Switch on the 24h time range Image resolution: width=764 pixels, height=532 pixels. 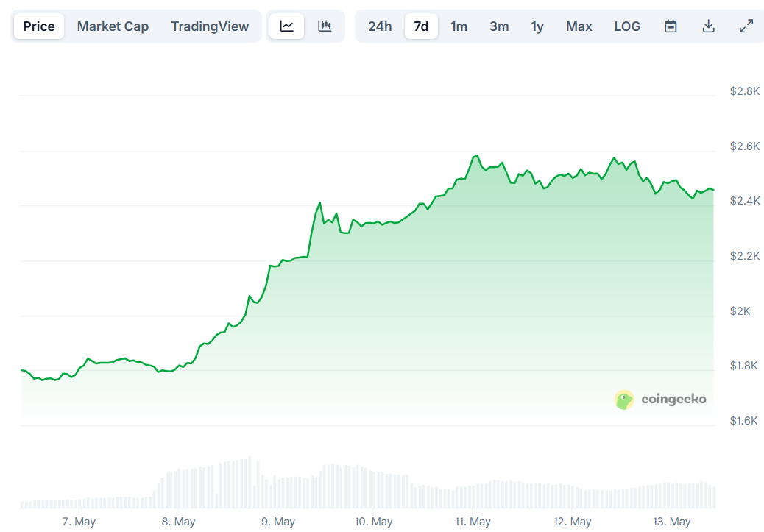[x=380, y=26]
